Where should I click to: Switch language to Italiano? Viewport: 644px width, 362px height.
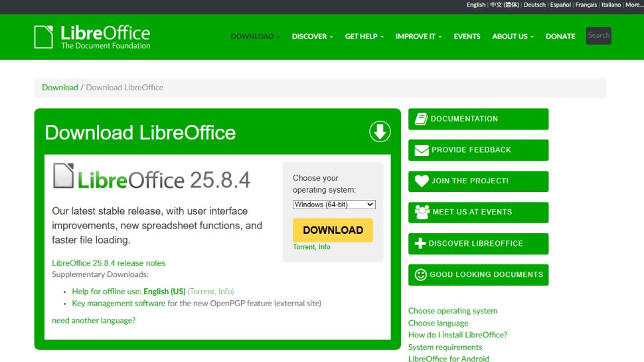(611, 5)
